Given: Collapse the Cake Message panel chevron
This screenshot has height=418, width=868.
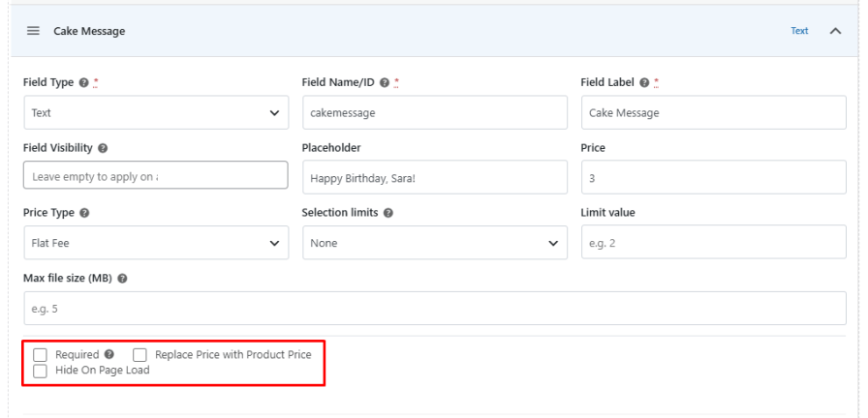Looking at the screenshot, I should pyautogui.click(x=835, y=31).
